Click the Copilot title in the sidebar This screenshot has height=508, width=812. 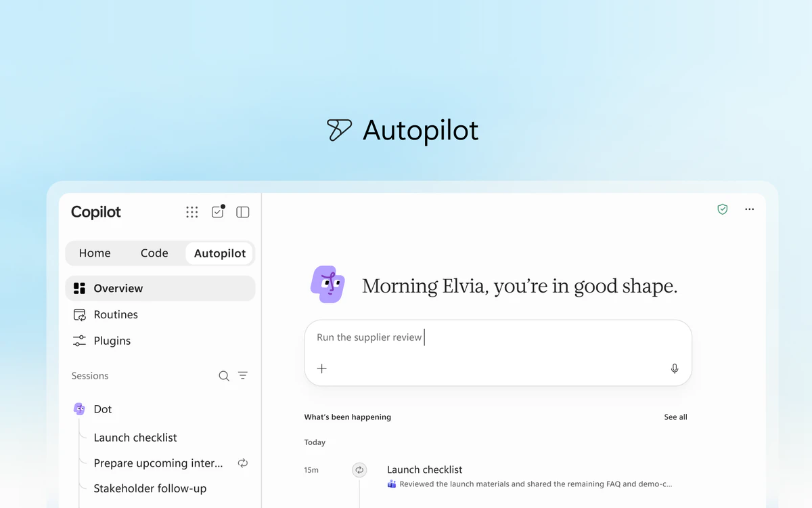point(96,212)
